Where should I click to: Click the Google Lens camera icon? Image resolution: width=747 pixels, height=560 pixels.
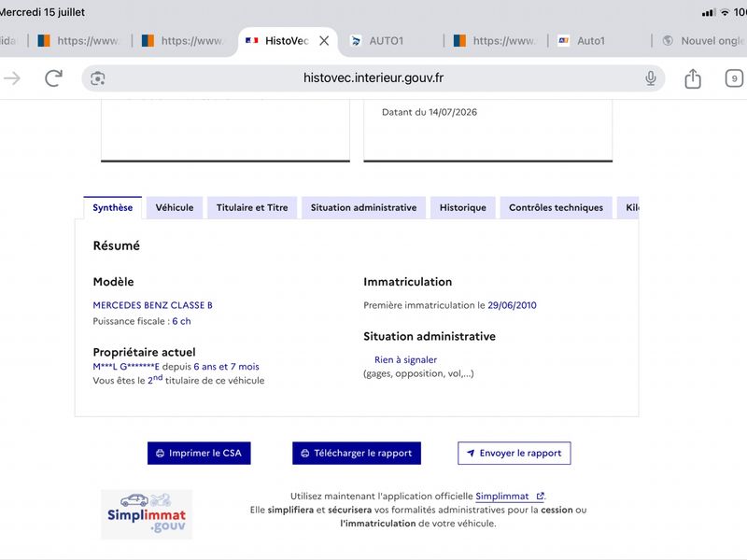[98, 78]
